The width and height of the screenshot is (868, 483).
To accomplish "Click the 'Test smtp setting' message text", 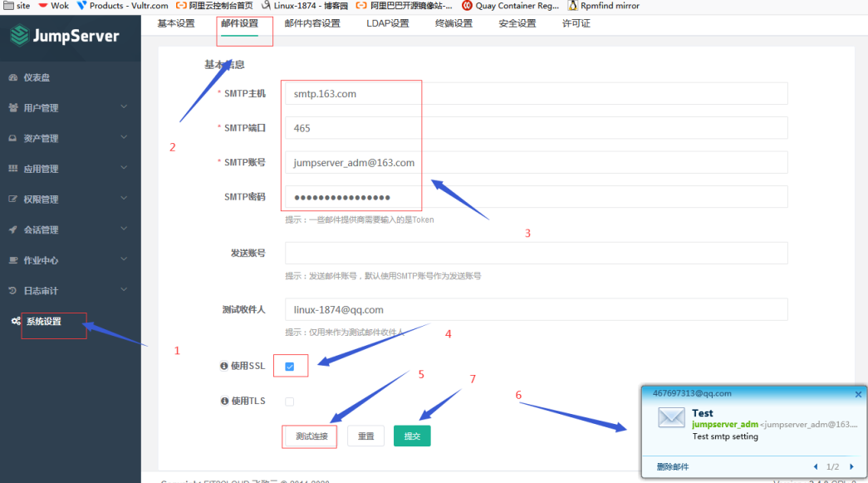I will (x=725, y=436).
